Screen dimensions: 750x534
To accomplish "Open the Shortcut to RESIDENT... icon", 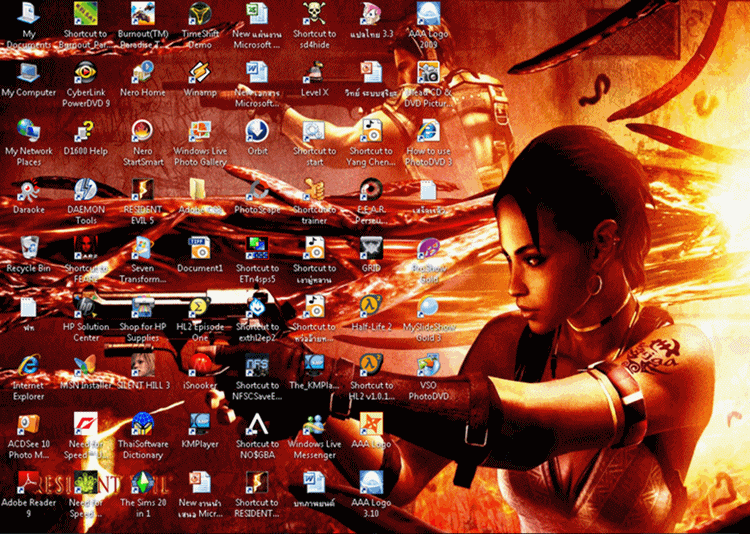I will tap(257, 482).
